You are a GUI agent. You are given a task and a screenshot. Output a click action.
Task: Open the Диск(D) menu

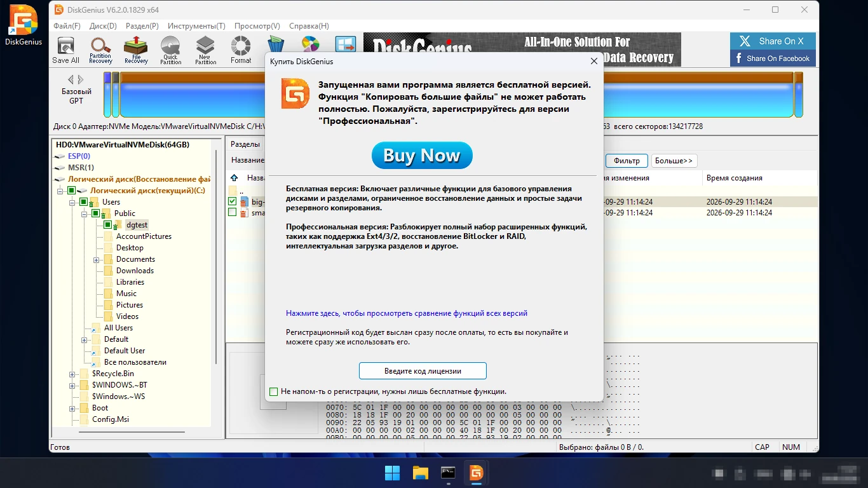point(103,26)
